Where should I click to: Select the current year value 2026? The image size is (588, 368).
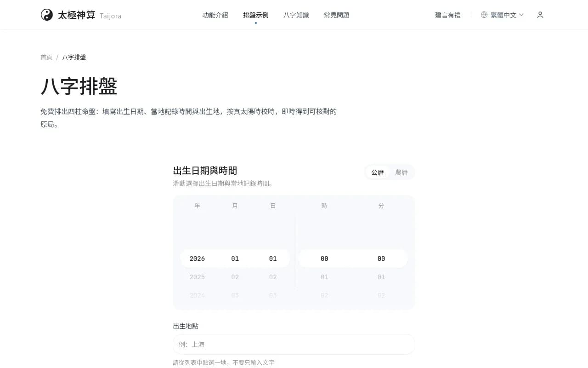tap(197, 259)
